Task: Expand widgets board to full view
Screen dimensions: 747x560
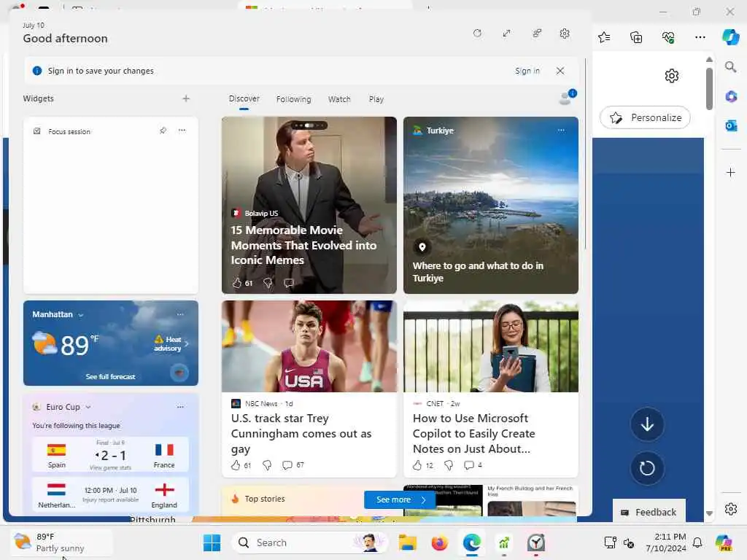Action: tap(506, 34)
